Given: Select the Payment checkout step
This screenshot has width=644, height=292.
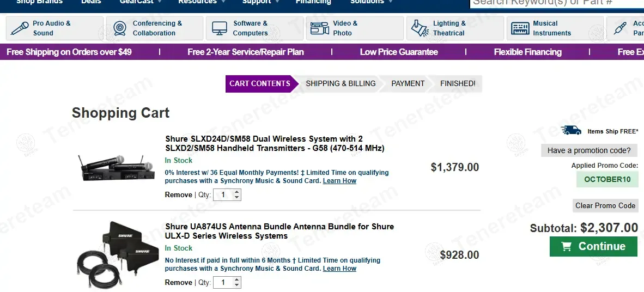Looking at the screenshot, I should click(408, 83).
